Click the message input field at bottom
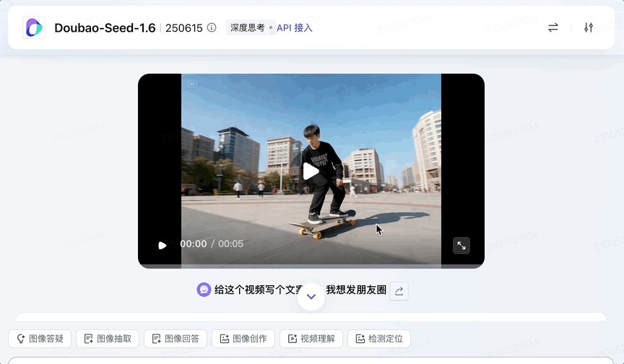 click(x=311, y=360)
